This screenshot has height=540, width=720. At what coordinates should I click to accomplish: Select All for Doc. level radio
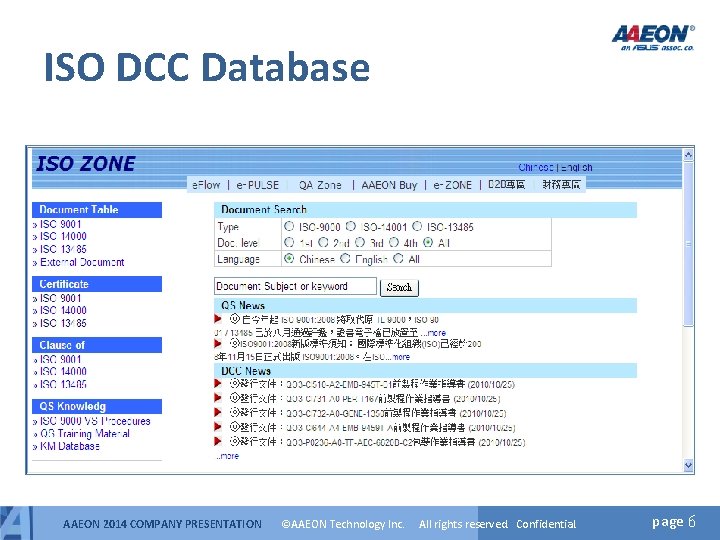(x=428, y=242)
